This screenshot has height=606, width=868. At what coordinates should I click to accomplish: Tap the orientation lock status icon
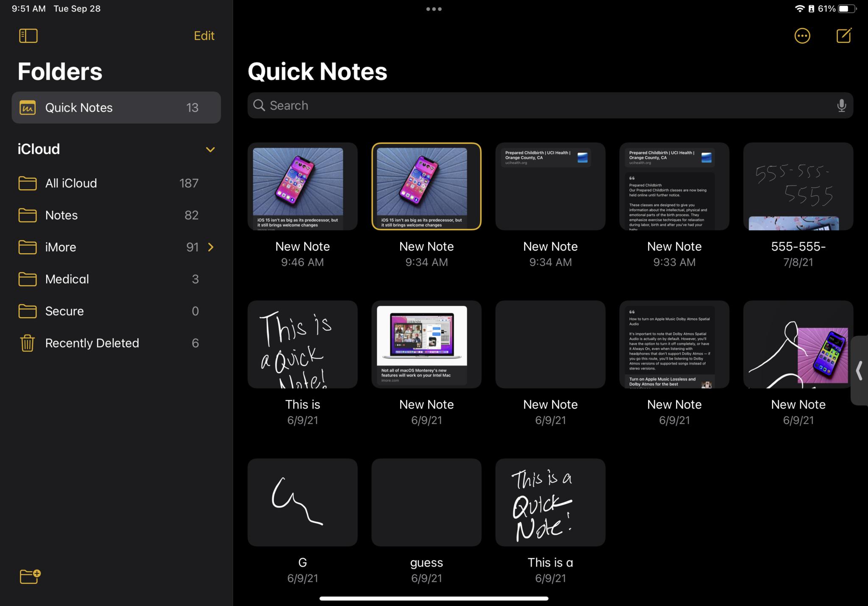(811, 9)
